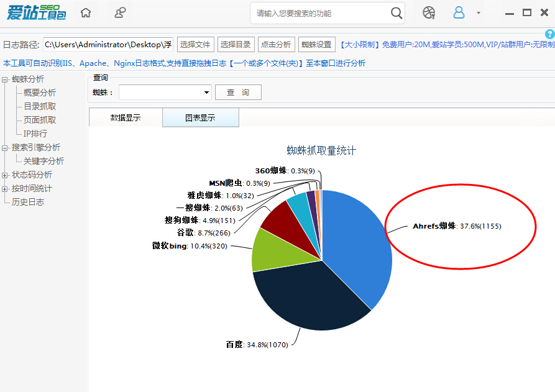Start analysis with 点击分析 button

click(x=276, y=45)
